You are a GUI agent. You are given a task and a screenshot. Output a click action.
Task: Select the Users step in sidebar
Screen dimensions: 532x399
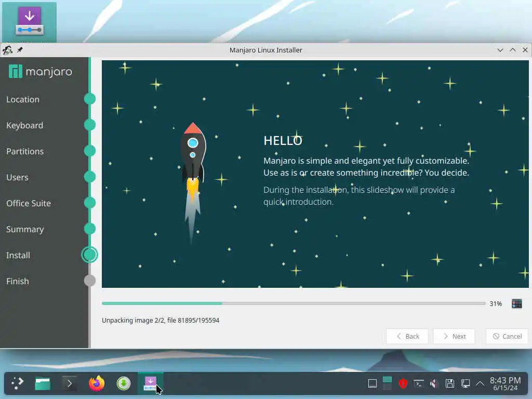coord(17,178)
